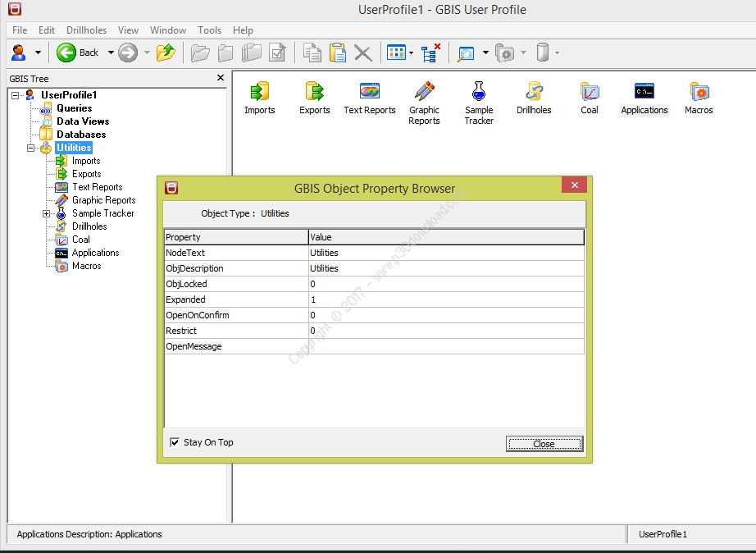Click the NodeText property row

click(374, 253)
